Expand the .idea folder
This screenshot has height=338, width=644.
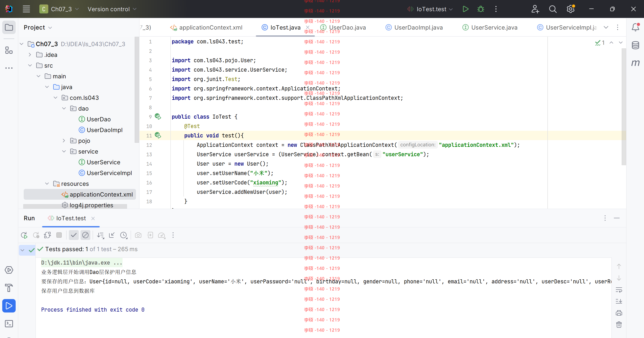click(30, 55)
